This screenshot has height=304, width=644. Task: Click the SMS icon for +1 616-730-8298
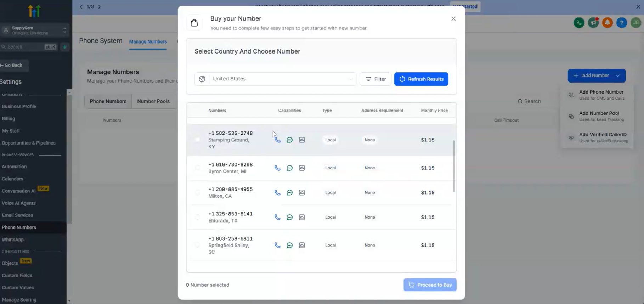[x=289, y=168]
